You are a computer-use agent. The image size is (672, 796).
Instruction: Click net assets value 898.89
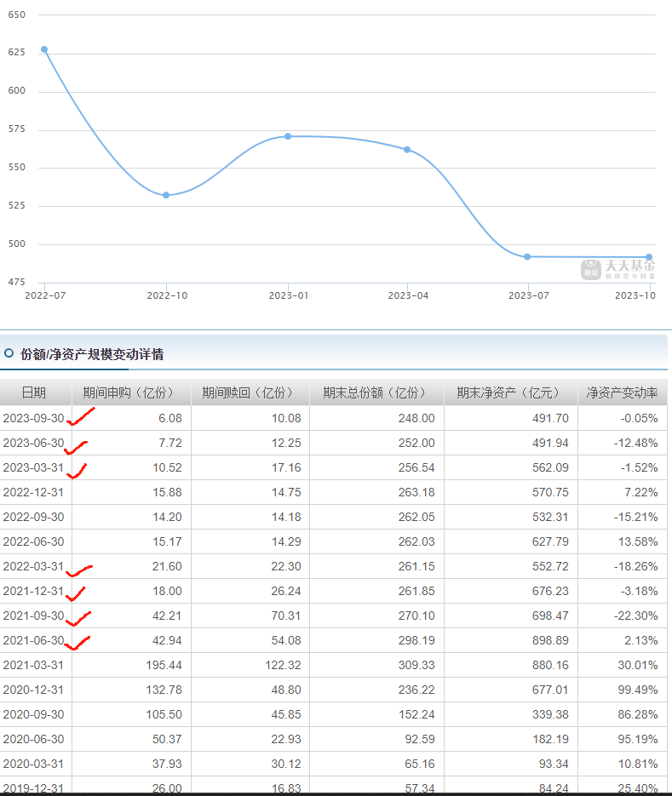[x=550, y=640]
